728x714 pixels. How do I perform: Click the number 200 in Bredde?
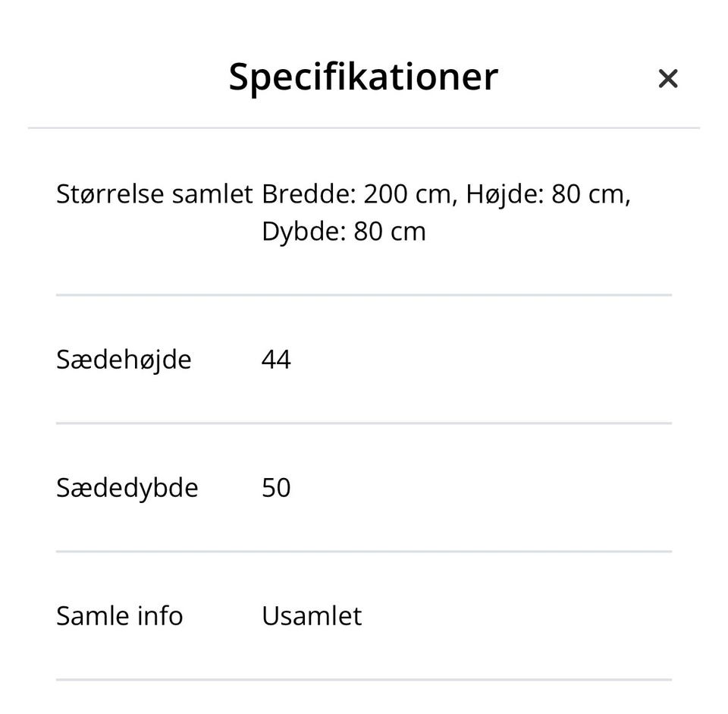386,194
